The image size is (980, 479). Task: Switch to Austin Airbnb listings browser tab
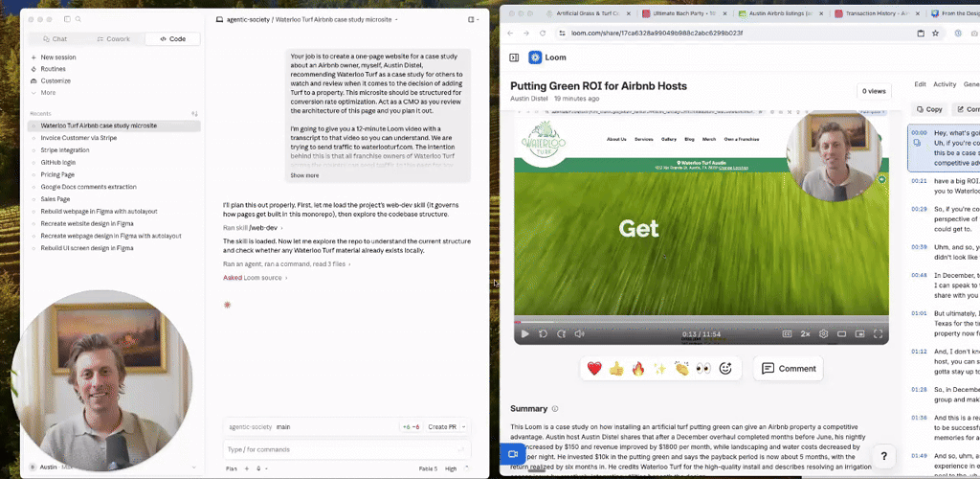pos(780,13)
